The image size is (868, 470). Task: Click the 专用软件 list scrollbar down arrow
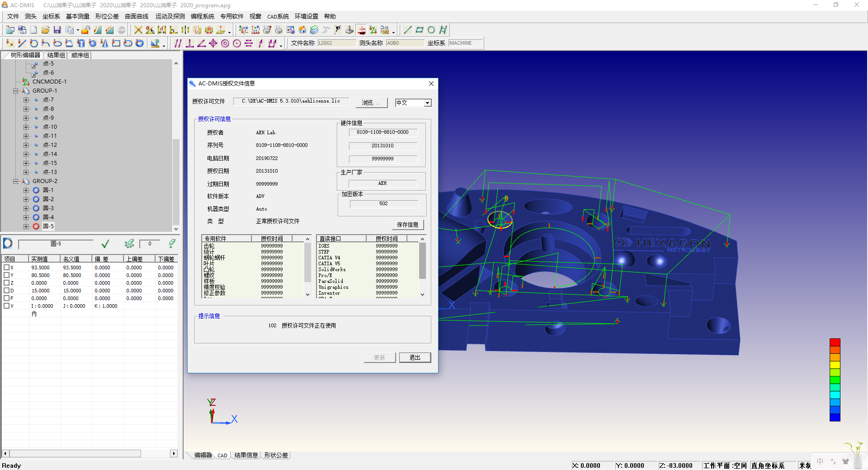pyautogui.click(x=308, y=295)
